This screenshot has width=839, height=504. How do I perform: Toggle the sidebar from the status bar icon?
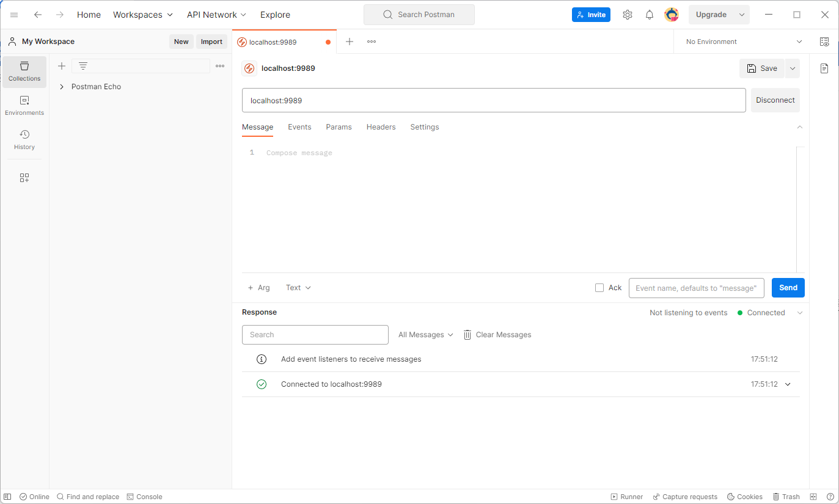[x=7, y=497]
